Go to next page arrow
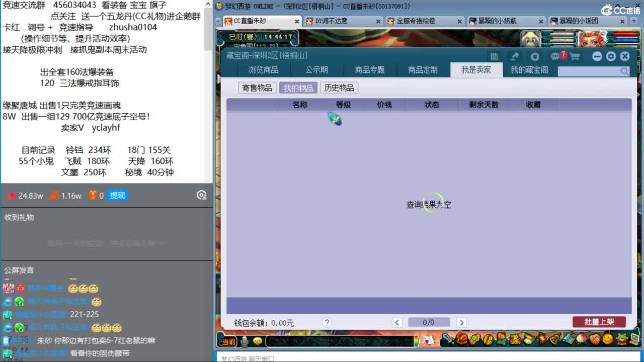Viewport: 644px width, 362px height. tap(461, 322)
